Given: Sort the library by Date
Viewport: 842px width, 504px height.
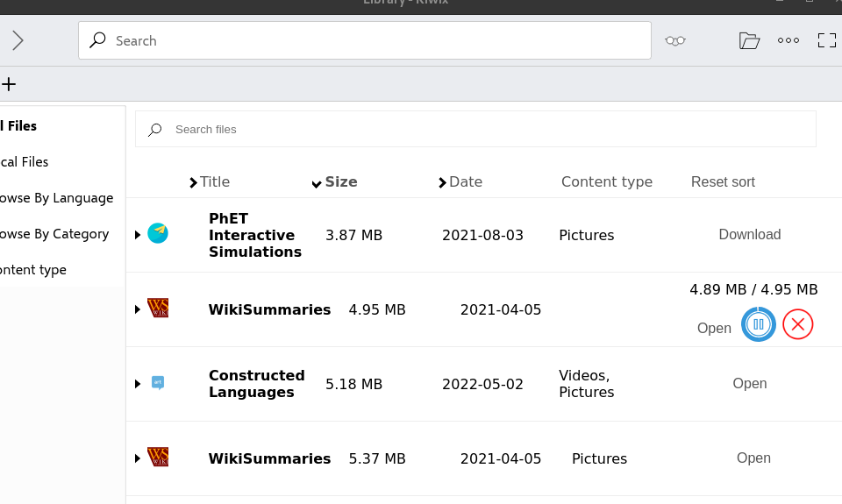Looking at the screenshot, I should 465,182.
